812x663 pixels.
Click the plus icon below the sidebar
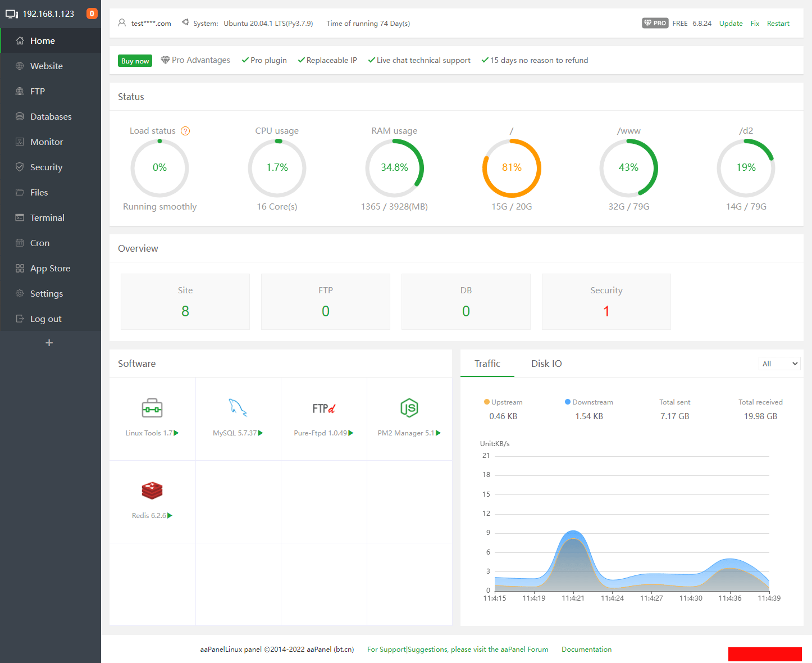tap(50, 342)
